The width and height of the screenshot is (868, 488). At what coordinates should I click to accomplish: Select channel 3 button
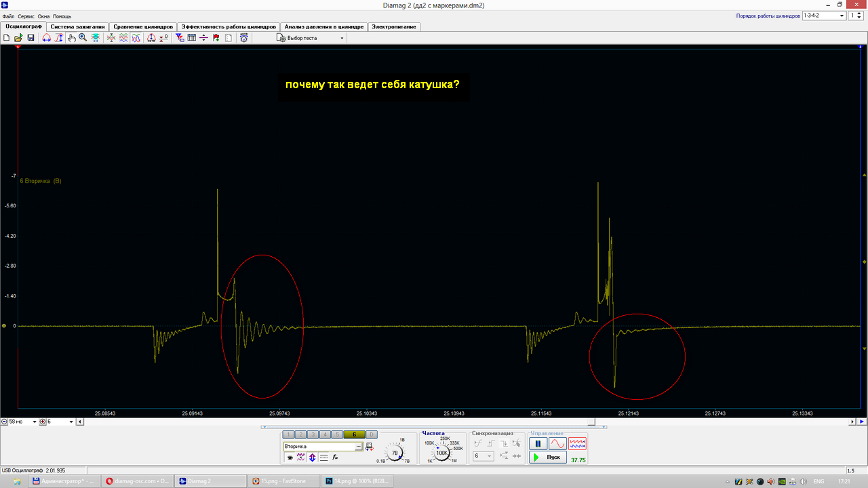[313, 434]
